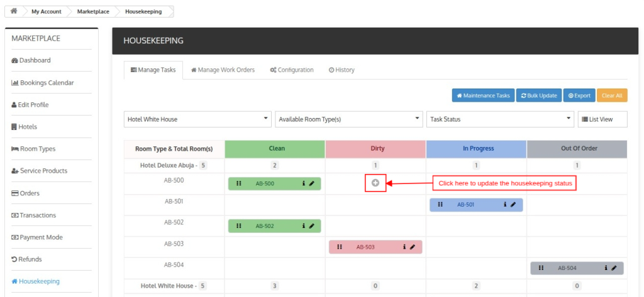This screenshot has height=297, width=644.
Task: Open info icon on AB-502 card
Action: [304, 225]
